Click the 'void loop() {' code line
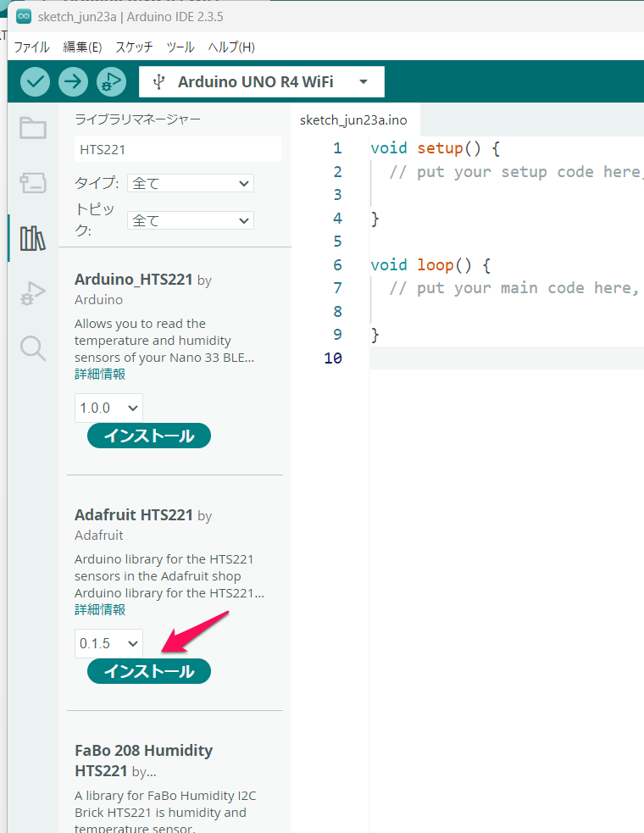The image size is (644, 833). 430,264
